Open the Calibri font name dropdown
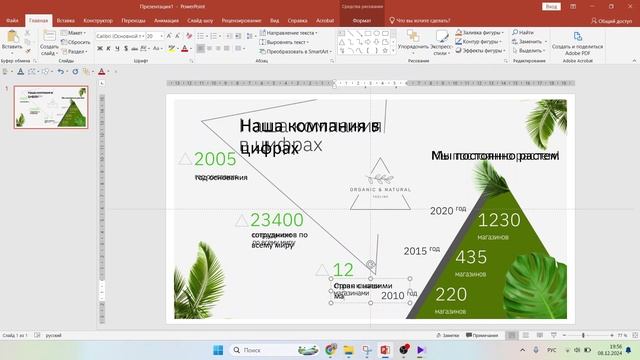 (x=142, y=36)
